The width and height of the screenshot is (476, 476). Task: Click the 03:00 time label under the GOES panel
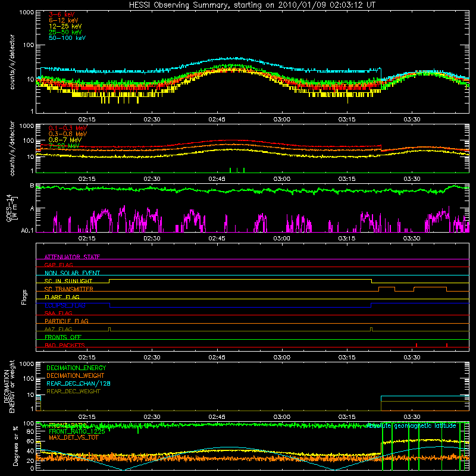pos(281,239)
